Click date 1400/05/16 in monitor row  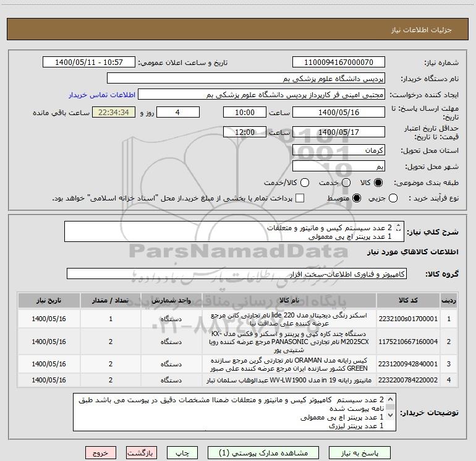[x=49, y=380]
